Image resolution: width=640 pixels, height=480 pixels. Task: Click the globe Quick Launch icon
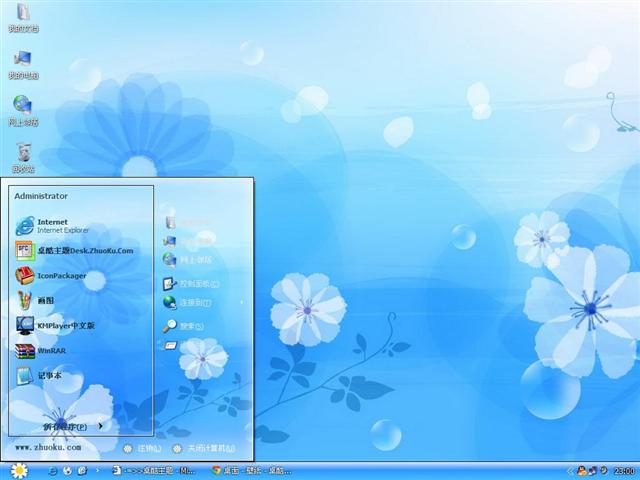coord(68,471)
